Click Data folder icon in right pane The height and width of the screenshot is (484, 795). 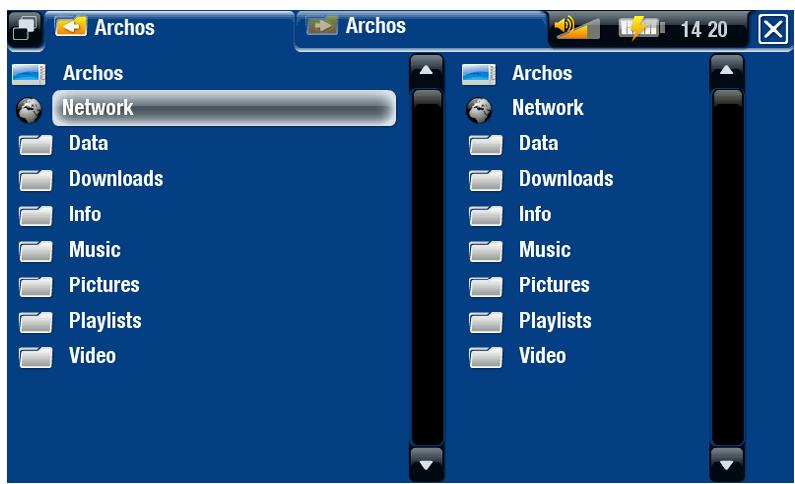coord(486,145)
